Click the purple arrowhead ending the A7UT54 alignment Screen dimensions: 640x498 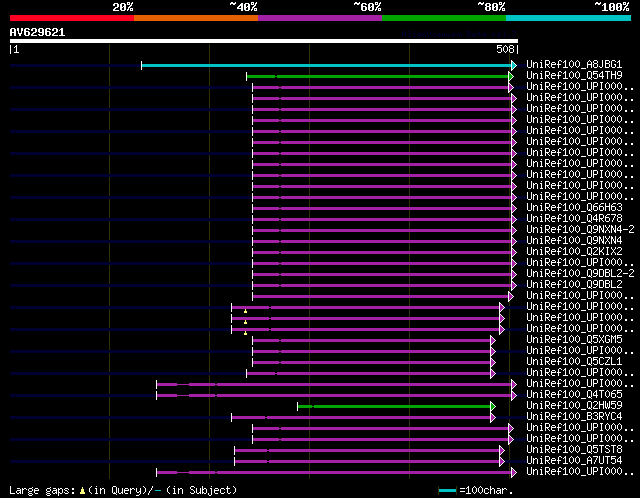click(x=502, y=462)
